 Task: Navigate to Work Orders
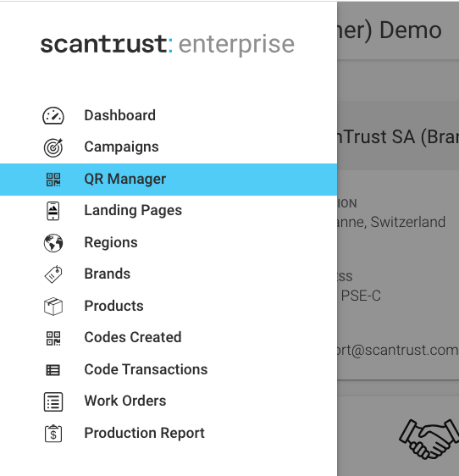click(169, 401)
